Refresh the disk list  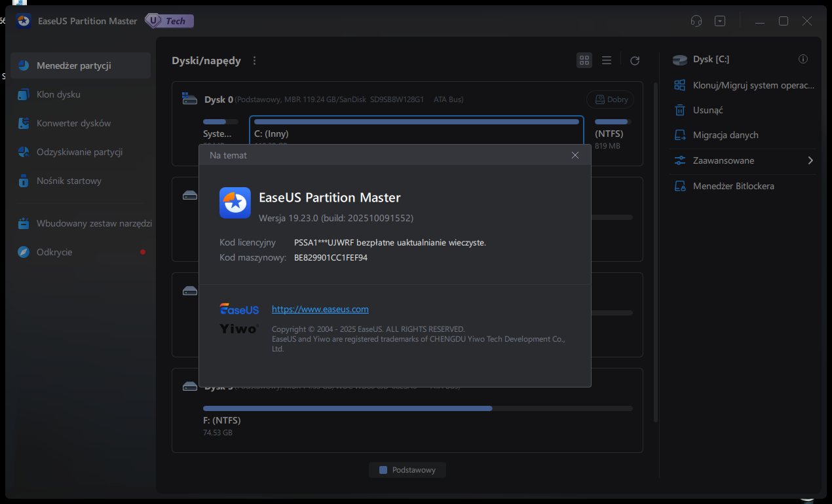point(635,60)
